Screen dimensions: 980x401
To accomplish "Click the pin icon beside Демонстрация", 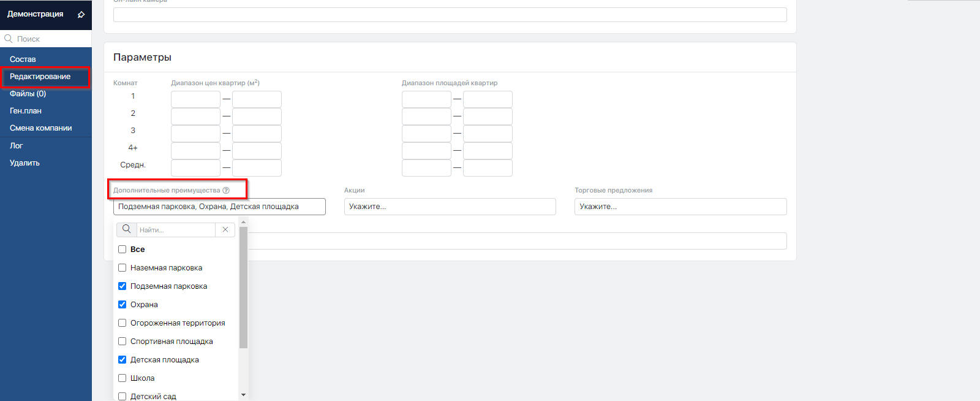I will 81,15.
